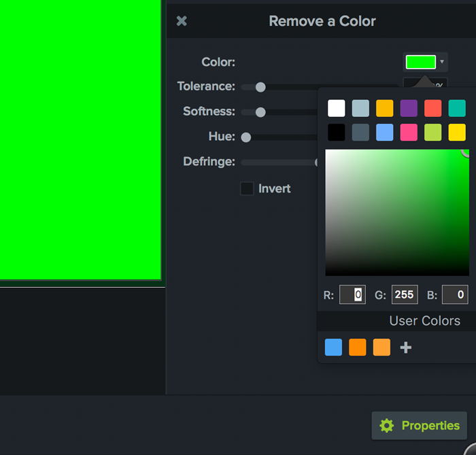This screenshot has height=455, width=476.
Task: Close the Remove a Color panel
Action: tap(182, 21)
